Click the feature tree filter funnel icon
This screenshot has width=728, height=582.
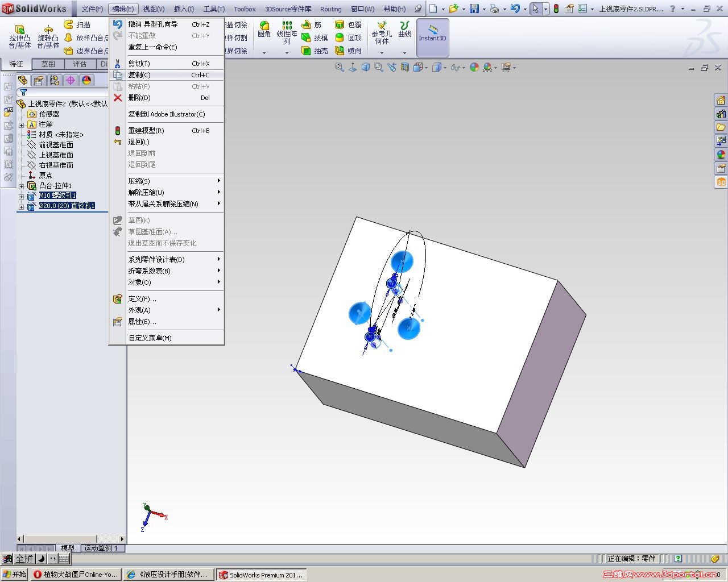click(23, 92)
